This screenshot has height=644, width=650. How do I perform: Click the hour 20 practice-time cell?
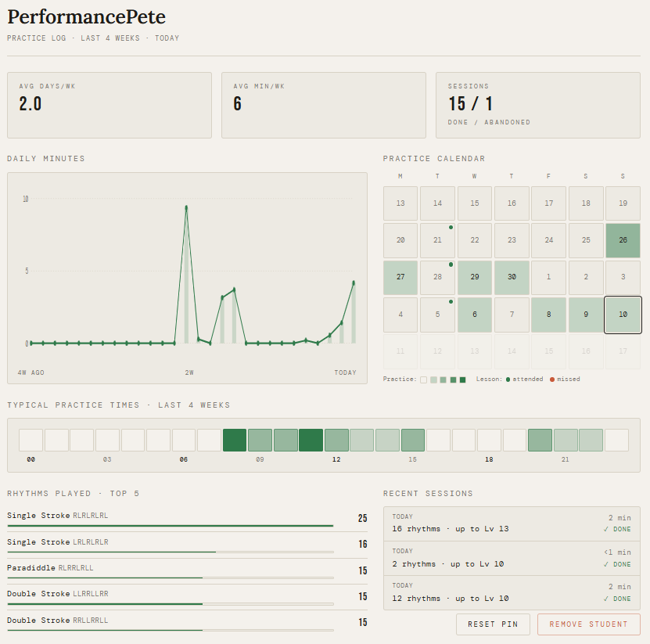[540, 440]
